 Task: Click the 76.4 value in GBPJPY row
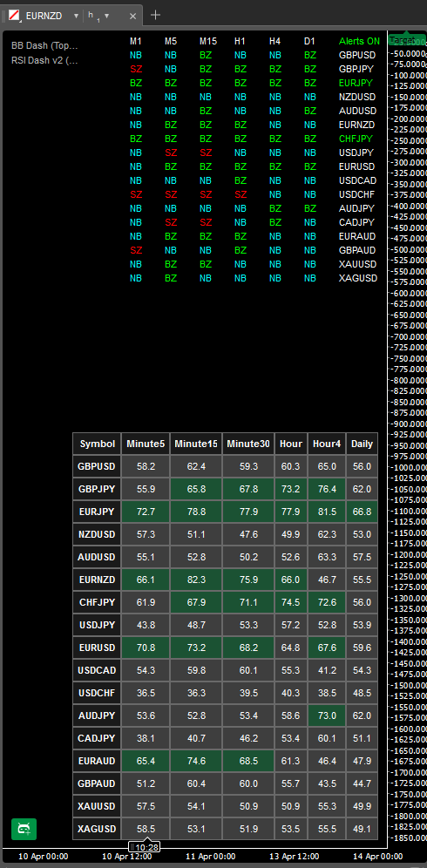tap(327, 490)
